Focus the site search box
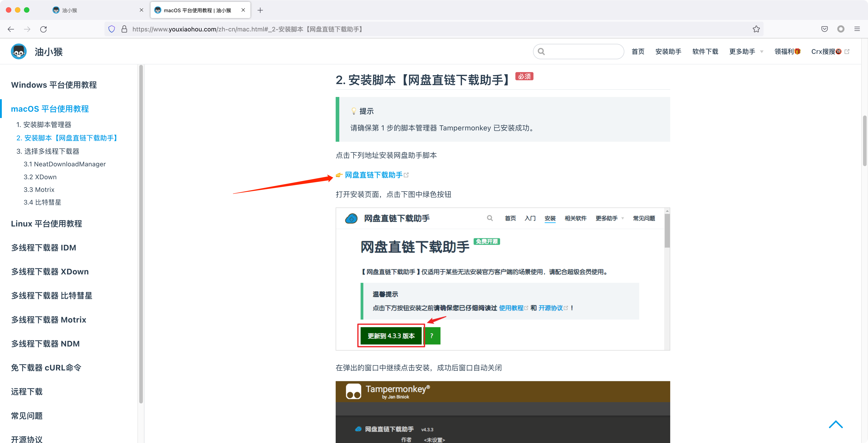Viewport: 868px width, 443px height. click(x=579, y=52)
